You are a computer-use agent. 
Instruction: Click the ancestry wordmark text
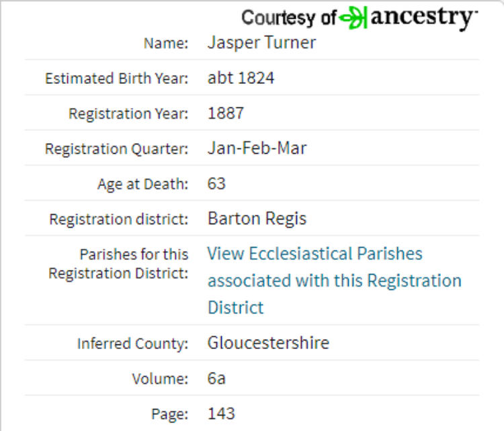point(424,18)
